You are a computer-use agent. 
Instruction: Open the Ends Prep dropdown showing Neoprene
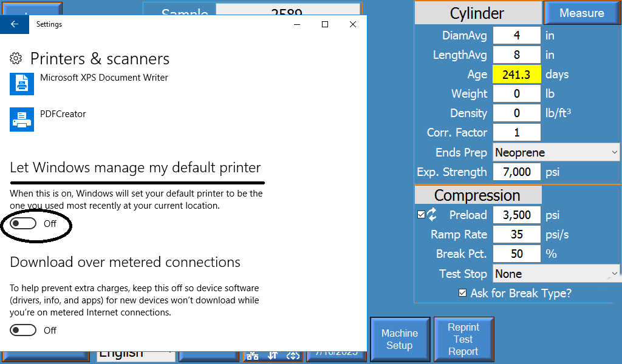tap(556, 152)
